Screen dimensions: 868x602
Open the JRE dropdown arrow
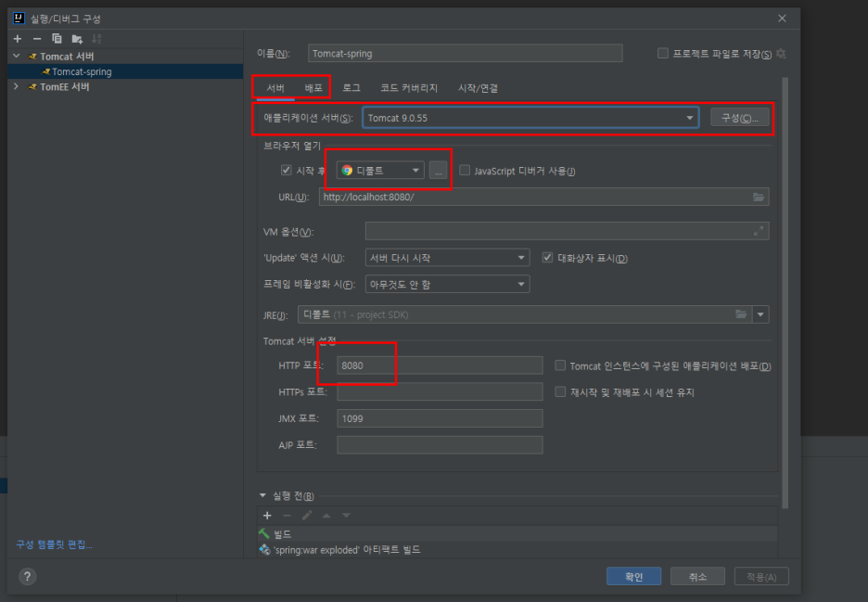coord(761,314)
